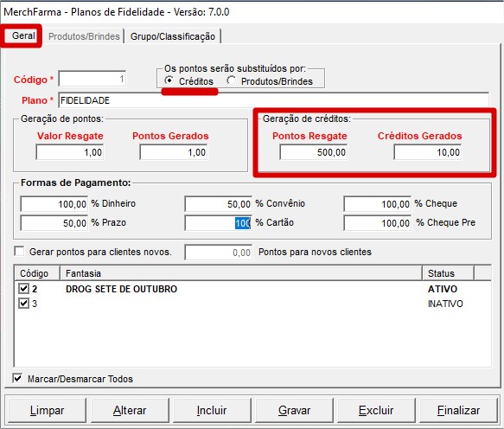Viewport: 504px width, 429px height.
Task: Close with the Finalizar button
Action: click(x=458, y=410)
